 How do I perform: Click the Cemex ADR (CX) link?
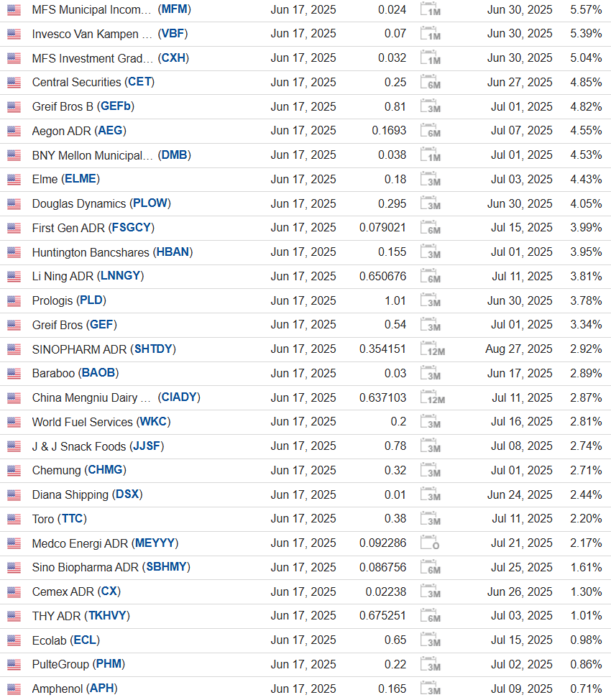click(x=76, y=591)
